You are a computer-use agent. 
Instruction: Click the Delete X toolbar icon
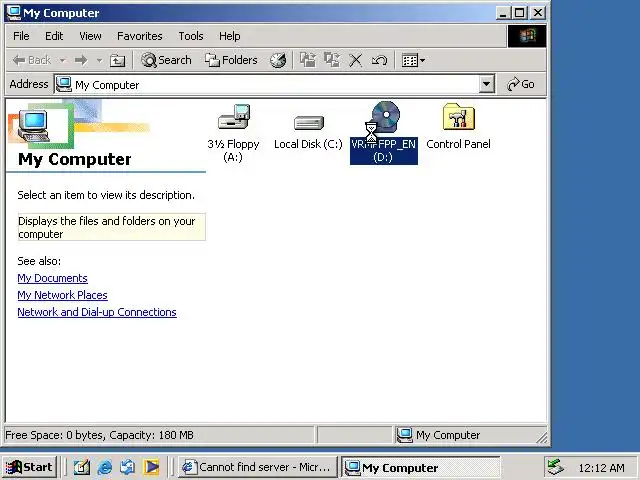[x=356, y=60]
